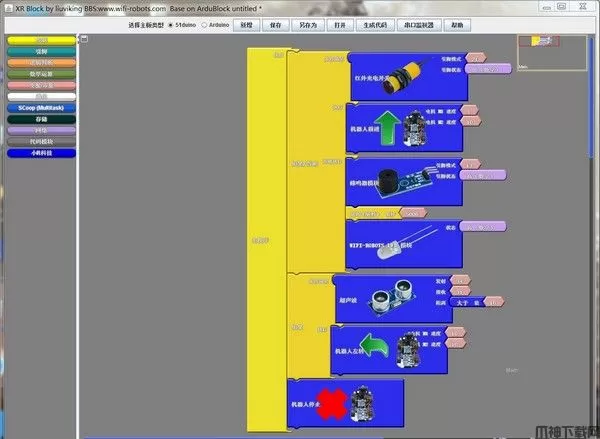Open the dark green storage drawer
The image size is (600, 439).
41,119
